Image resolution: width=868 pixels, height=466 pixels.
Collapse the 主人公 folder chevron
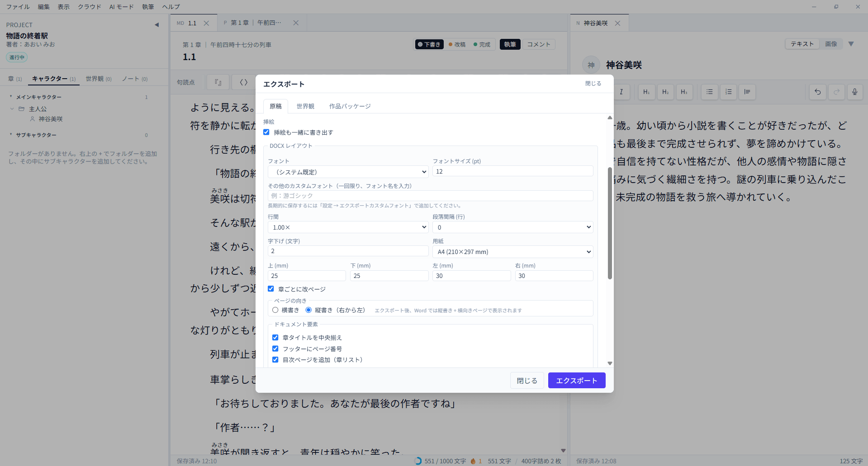tap(12, 109)
